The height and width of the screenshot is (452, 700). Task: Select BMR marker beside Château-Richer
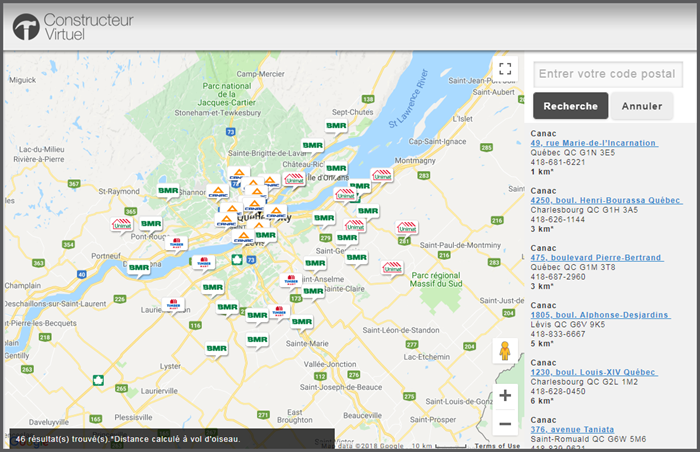point(336,168)
